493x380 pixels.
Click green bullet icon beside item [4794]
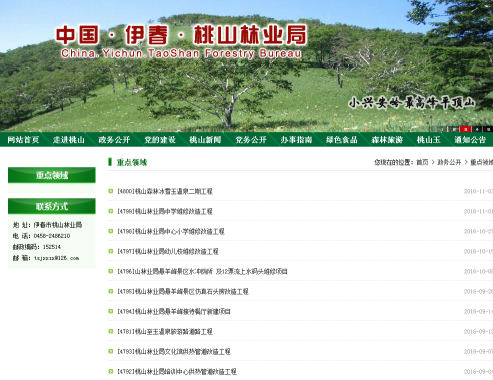click(x=111, y=311)
